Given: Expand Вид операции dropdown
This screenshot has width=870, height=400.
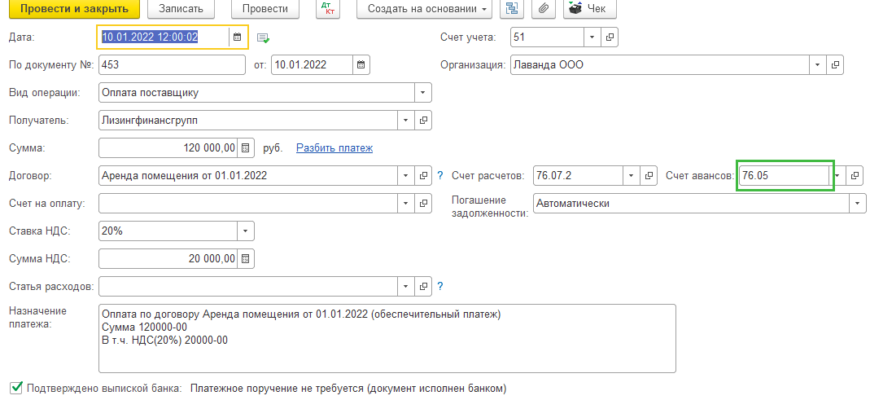Looking at the screenshot, I should [423, 93].
